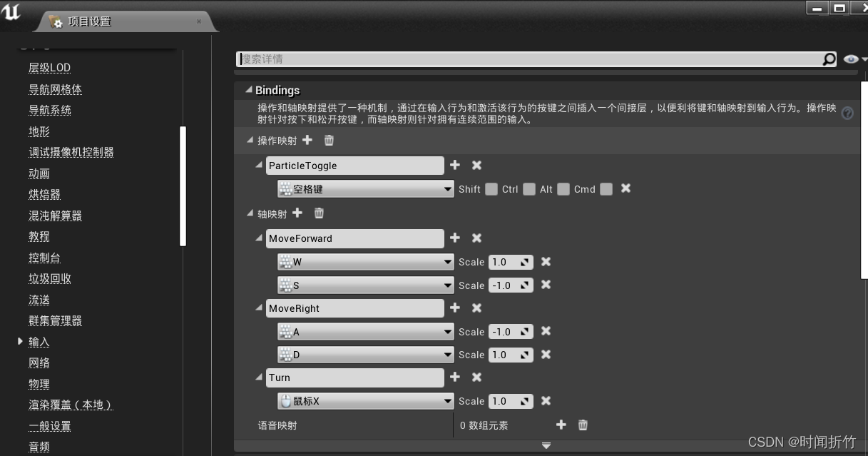The height and width of the screenshot is (456, 868).
Task: Remove the 鼠标X binding
Action: pos(546,401)
